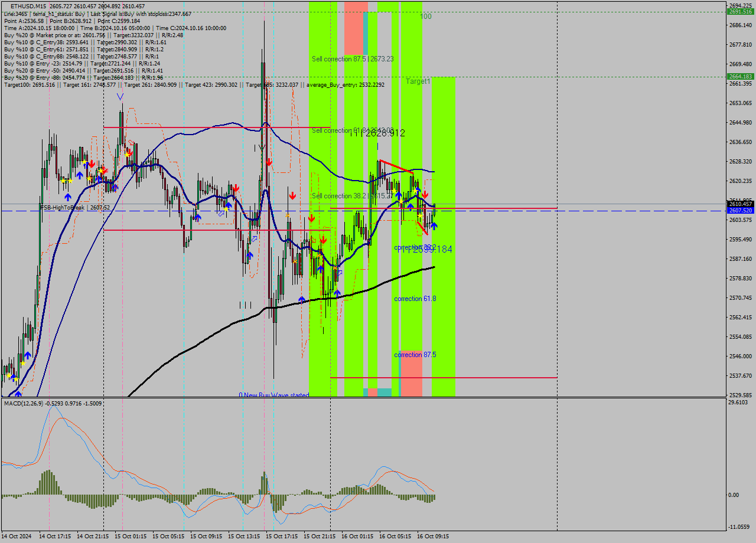The width and height of the screenshot is (756, 543).
Task: Select the salmon rectangle at 'correction 87.5'
Action: click(412, 373)
